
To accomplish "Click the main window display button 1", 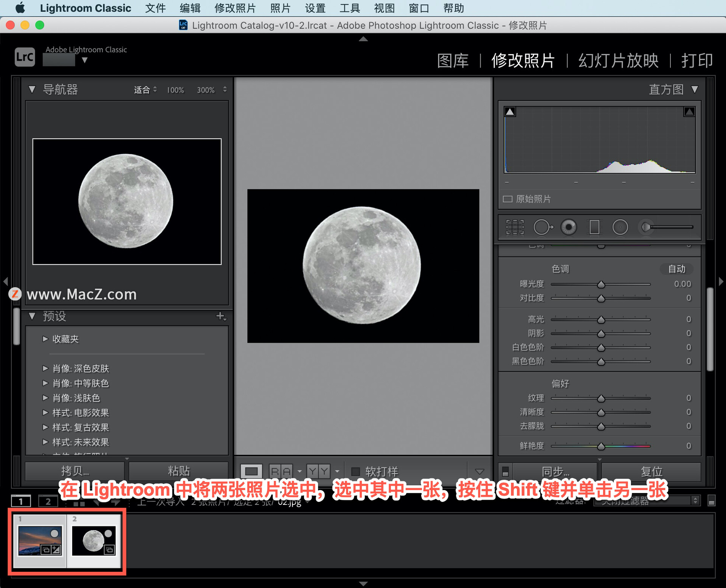I will click(21, 501).
